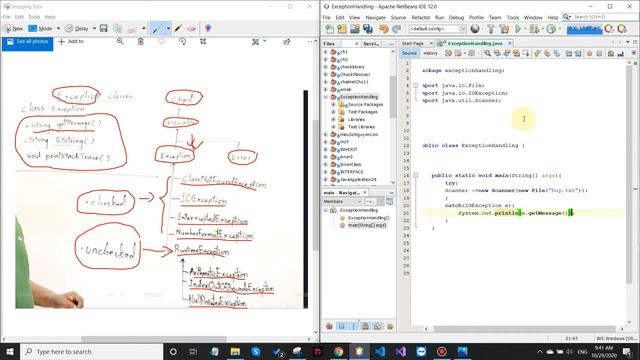Toggle Source view in editor
Screen dimensions: 640x360
pos(409,53)
